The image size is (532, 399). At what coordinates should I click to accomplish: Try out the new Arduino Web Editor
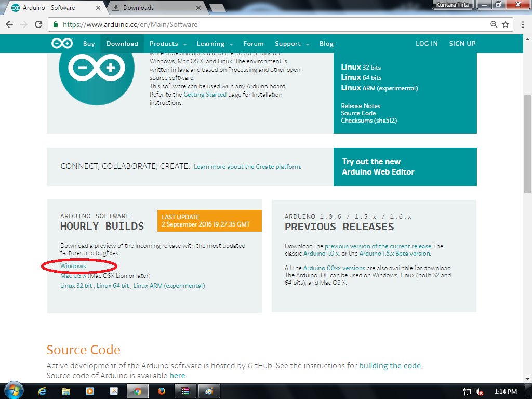point(405,167)
